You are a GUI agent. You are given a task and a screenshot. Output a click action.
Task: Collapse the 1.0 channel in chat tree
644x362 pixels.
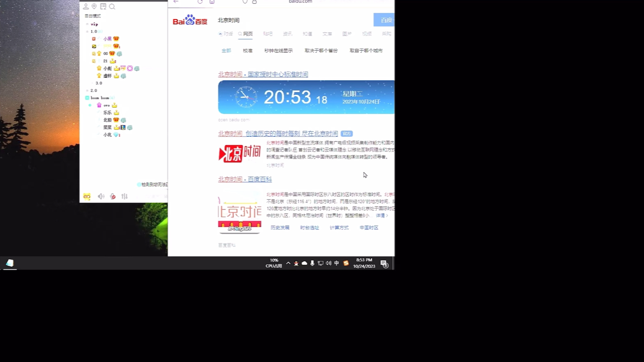87,31
